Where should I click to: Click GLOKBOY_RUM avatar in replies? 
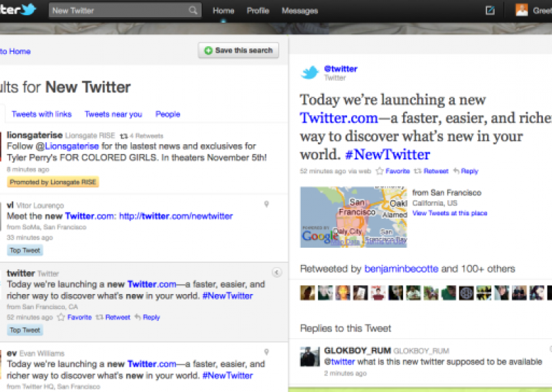(310, 356)
